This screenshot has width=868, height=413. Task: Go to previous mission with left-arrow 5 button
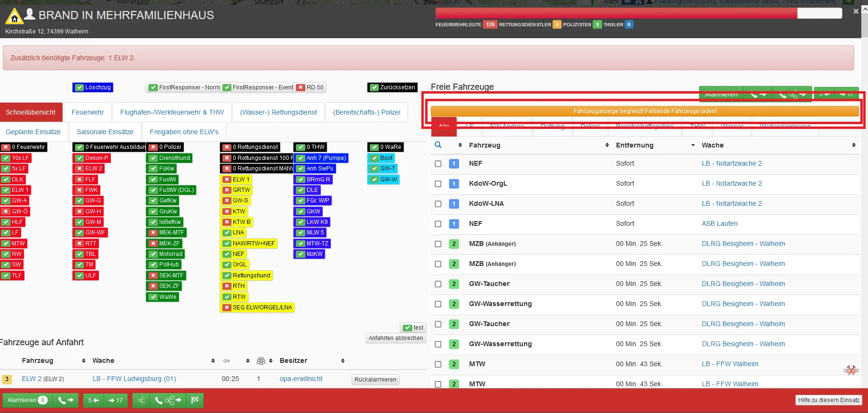point(94,400)
